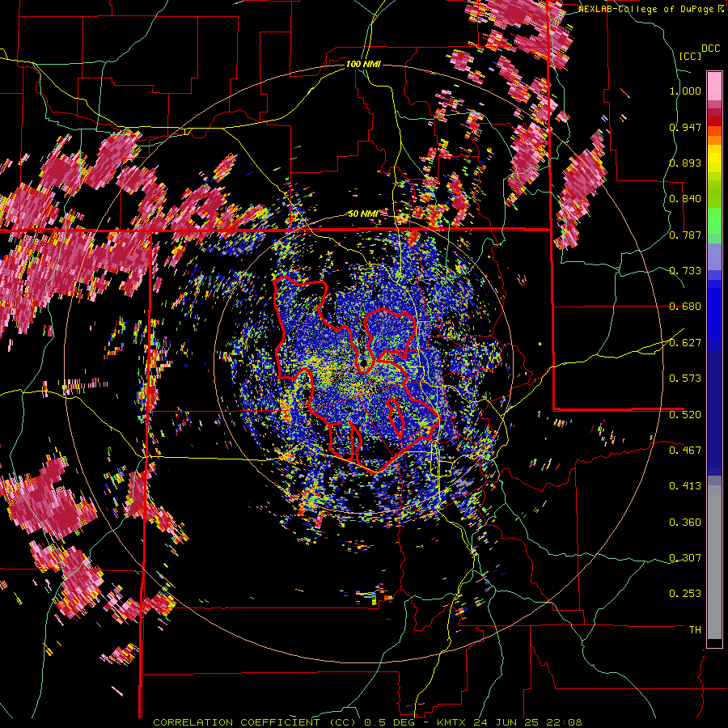Screen dimensions: 728x728
Task: Click the 0.360 legend value
Action: [685, 523]
